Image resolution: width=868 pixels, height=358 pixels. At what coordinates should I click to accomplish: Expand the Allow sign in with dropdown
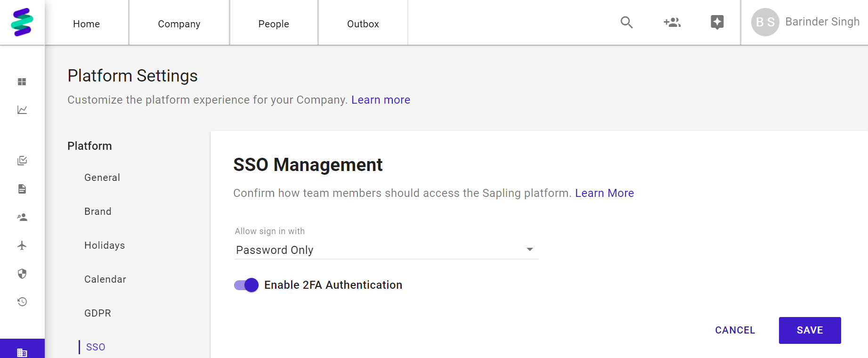(386, 250)
